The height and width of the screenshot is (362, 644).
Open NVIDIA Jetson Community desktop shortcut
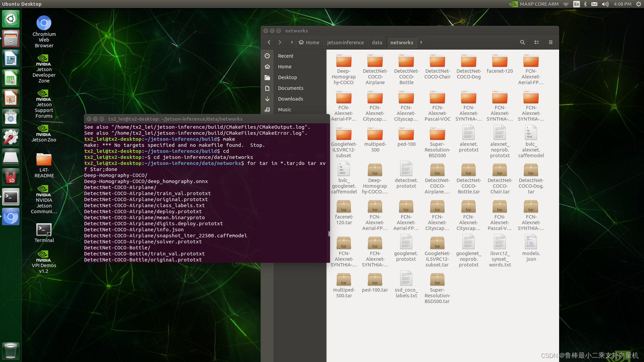click(x=44, y=199)
